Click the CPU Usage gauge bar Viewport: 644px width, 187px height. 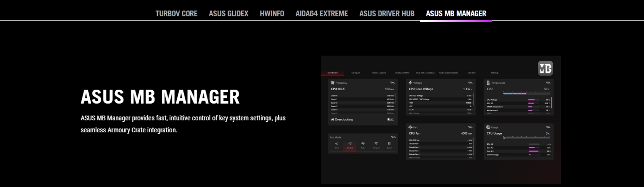click(x=527, y=138)
